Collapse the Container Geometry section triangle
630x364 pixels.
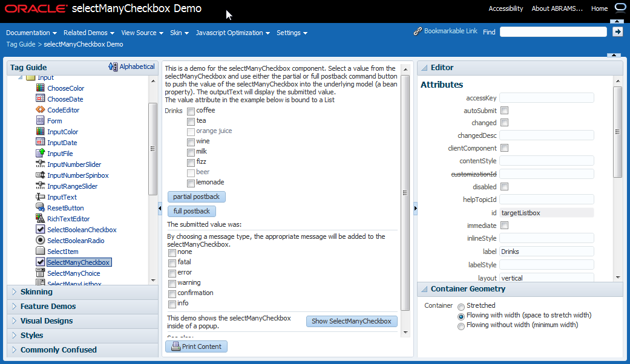424,289
